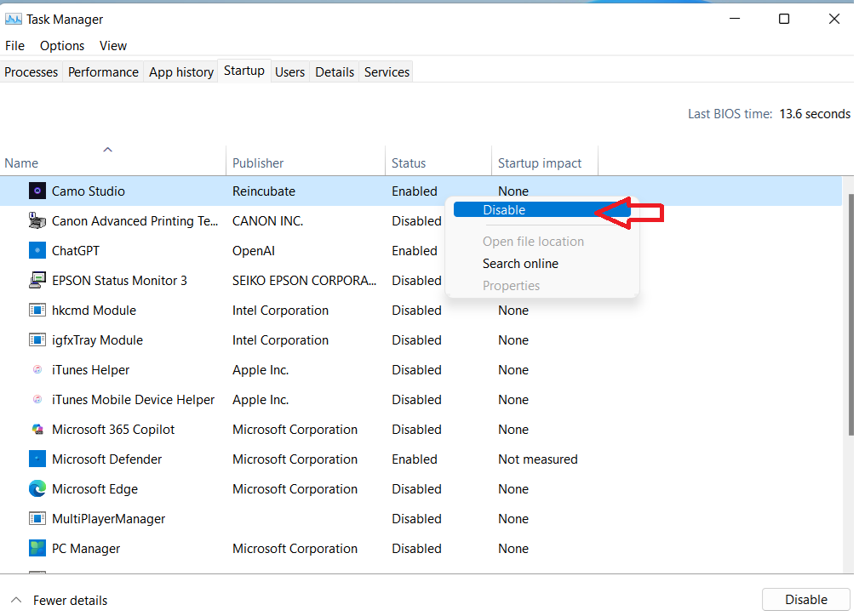
Task: Click the SEIKO EPSON CORPORA... publisher cell
Action: (304, 281)
